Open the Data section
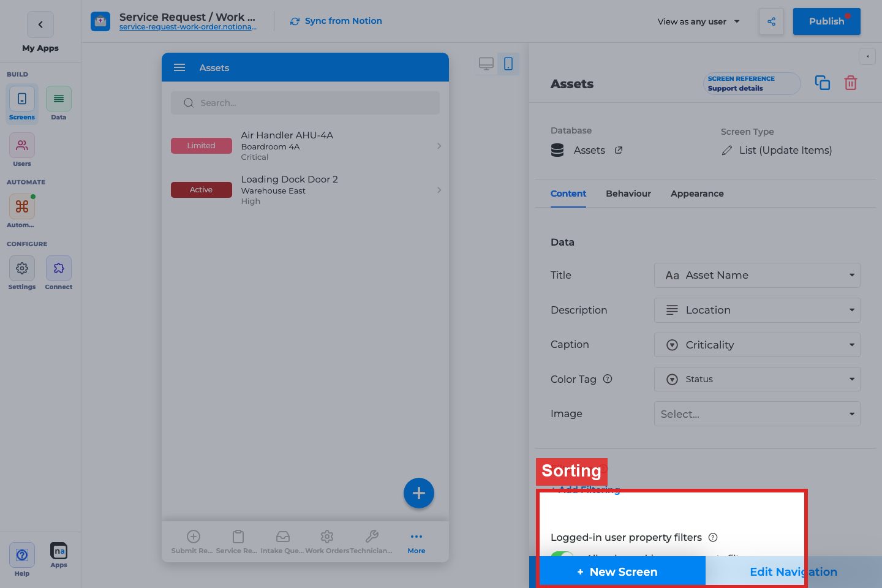 pyautogui.click(x=59, y=104)
